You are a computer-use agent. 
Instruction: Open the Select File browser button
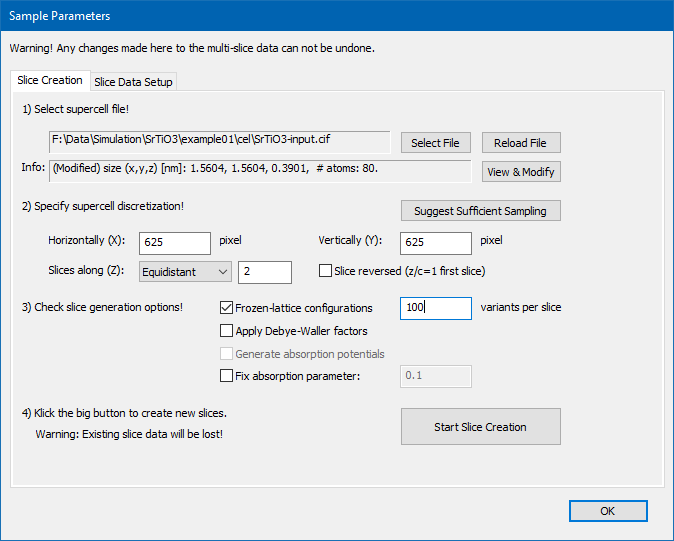click(435, 143)
